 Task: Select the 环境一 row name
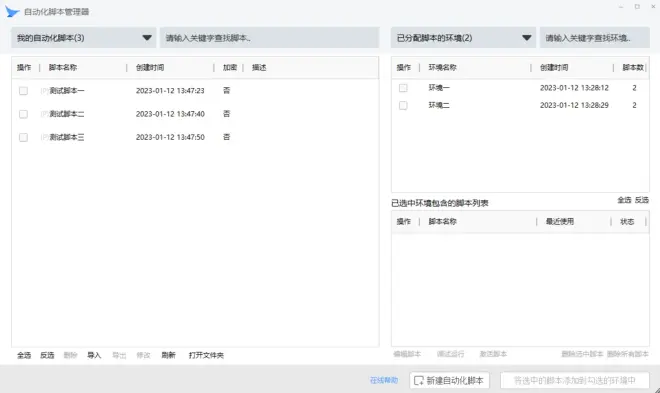coord(439,88)
